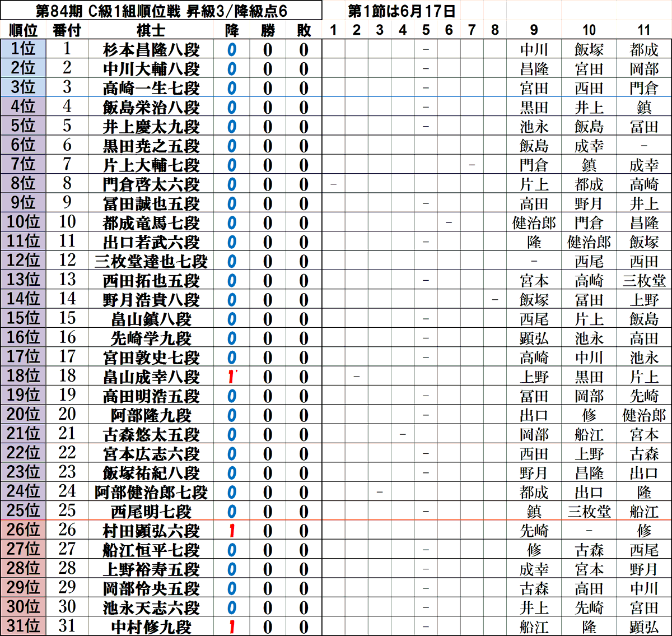
Task: Select player name 出口若武六段
Action: pos(151,242)
